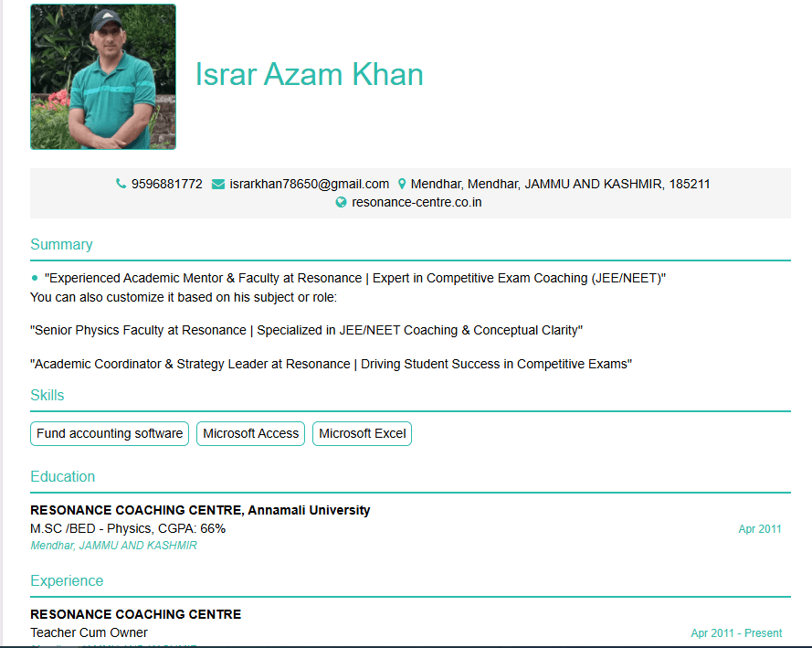This screenshot has width=812, height=648.
Task: Click the Experience section heading
Action: [x=67, y=580]
